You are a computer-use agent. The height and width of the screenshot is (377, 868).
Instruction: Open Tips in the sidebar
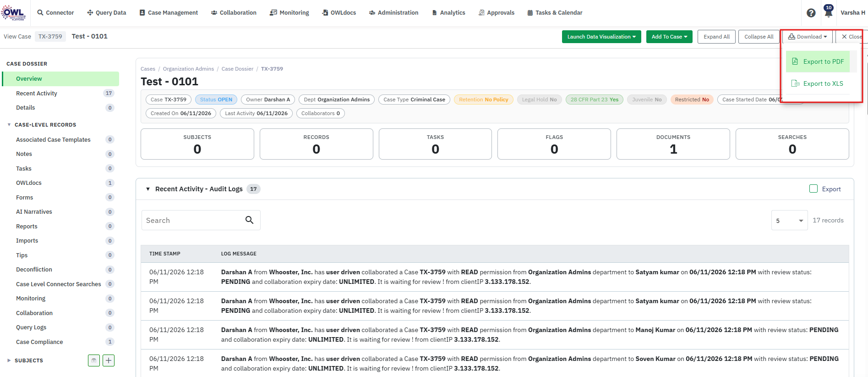point(60,255)
